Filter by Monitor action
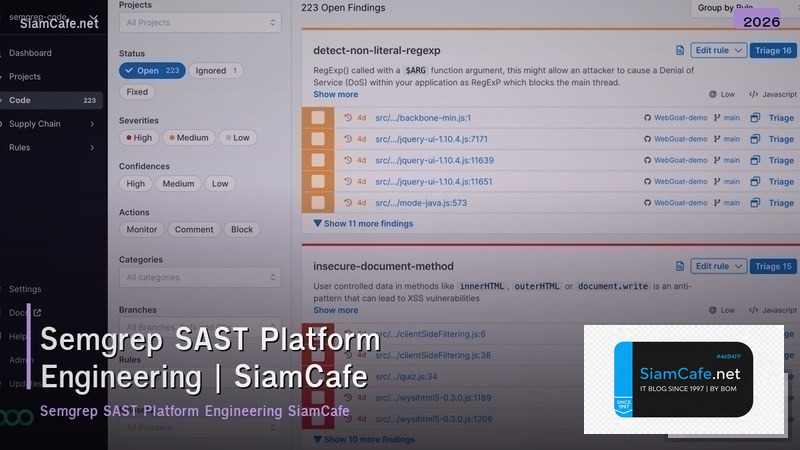 coord(141,230)
